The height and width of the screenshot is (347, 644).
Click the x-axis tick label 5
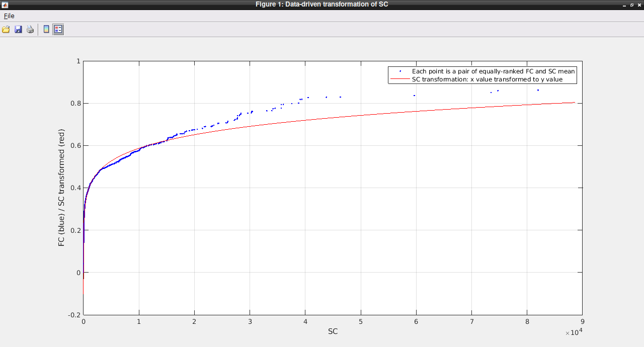361,322
